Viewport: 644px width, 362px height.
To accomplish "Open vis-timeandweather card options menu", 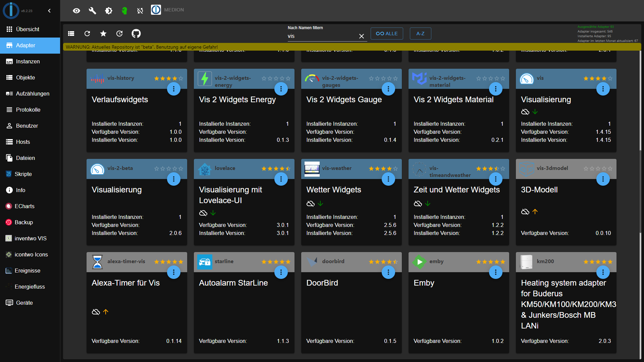I will 496,179.
